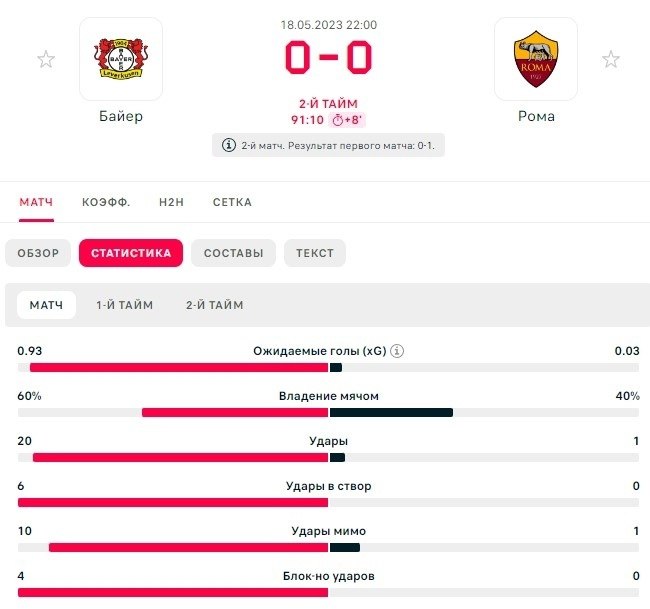
Task: Open the МАТЧ main tab
Action: (36, 202)
